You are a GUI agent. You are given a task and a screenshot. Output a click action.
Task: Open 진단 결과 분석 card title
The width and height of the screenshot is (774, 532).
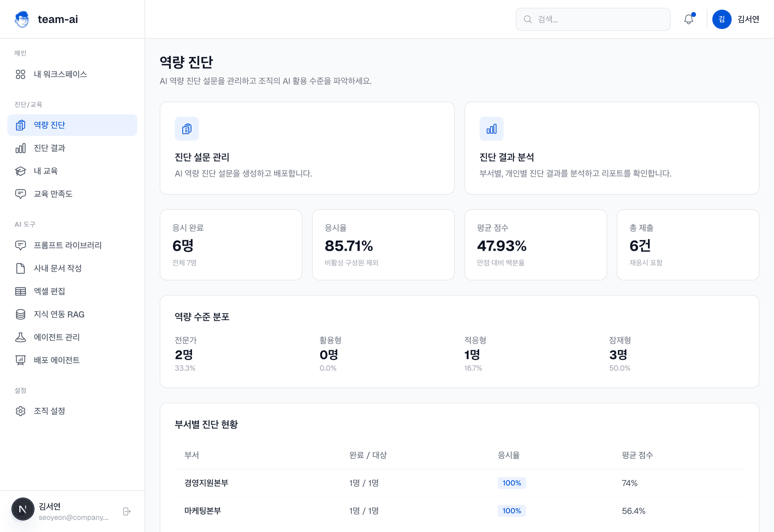(x=507, y=157)
